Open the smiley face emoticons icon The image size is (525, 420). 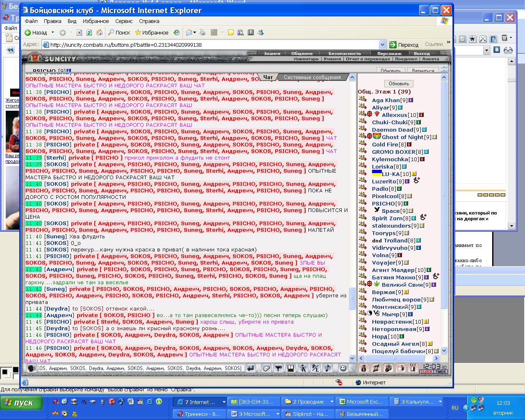(x=343, y=368)
